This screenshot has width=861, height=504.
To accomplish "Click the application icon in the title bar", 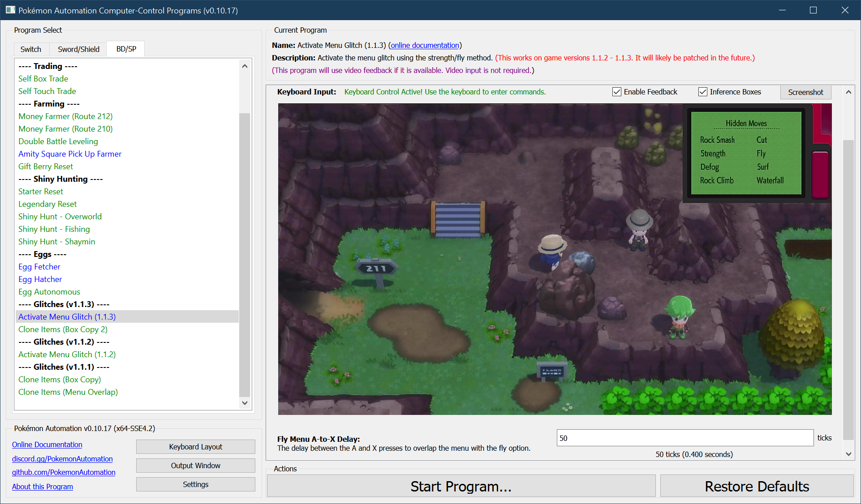I will pyautogui.click(x=10, y=10).
